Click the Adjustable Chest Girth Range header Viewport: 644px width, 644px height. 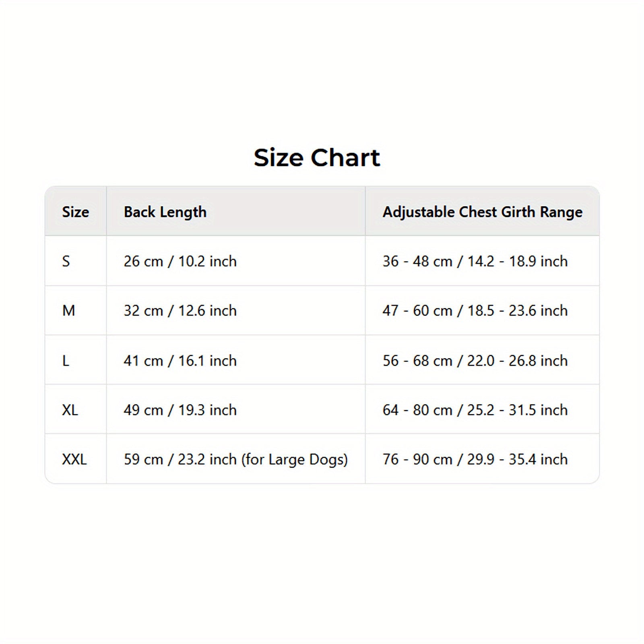[482, 212]
